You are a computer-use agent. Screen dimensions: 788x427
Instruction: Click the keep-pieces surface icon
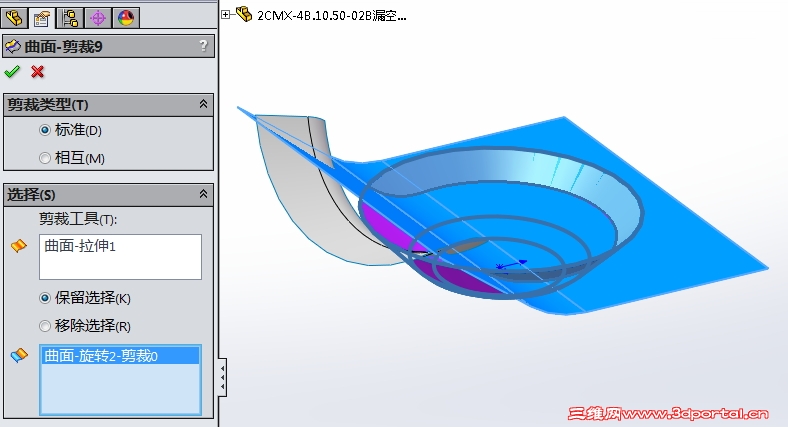pos(19,355)
